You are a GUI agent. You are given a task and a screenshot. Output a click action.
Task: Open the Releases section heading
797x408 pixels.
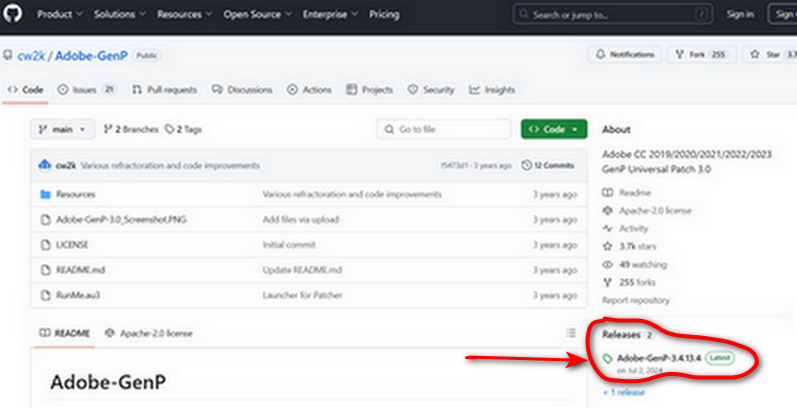tap(621, 335)
